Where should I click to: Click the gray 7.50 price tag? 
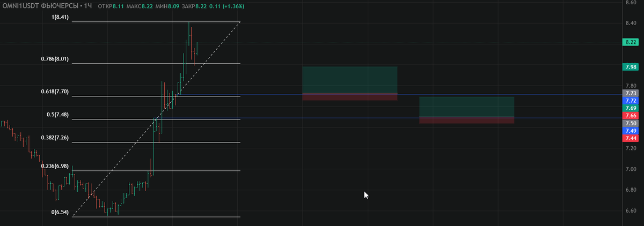631,123
